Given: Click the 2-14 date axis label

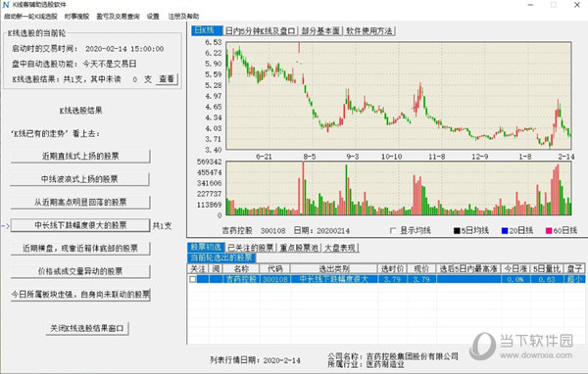Looking at the screenshot, I should point(566,157).
